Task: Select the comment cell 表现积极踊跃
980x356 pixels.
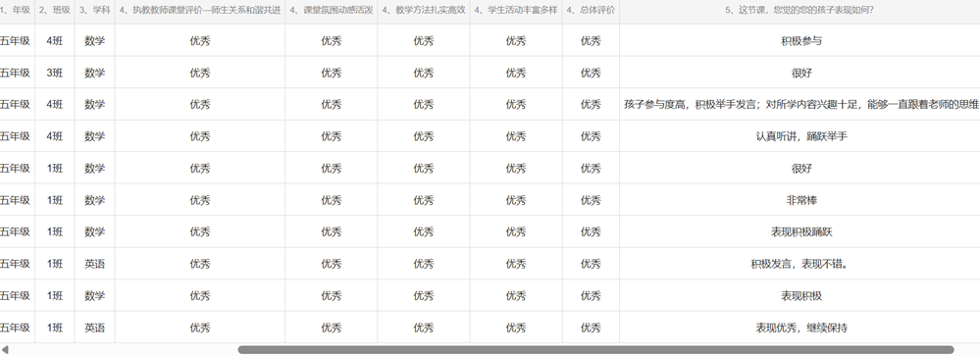Action: [x=801, y=232]
